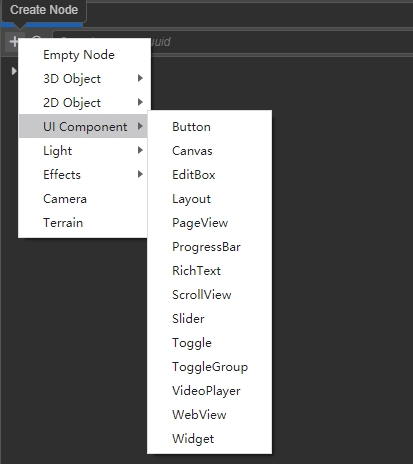
Task: Click the plus Create Node icon
Action: pos(12,42)
